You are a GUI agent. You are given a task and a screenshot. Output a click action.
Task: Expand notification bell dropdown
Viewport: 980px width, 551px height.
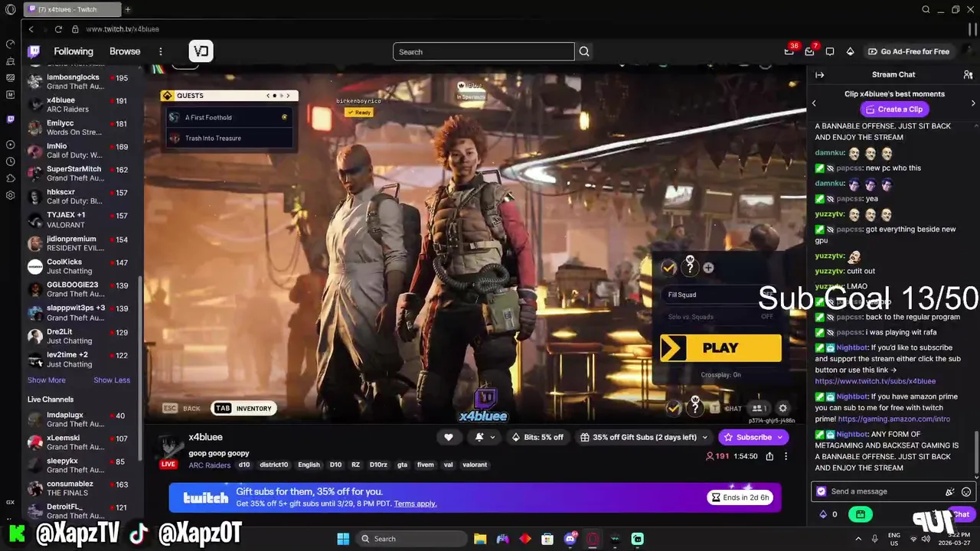pyautogui.click(x=492, y=437)
